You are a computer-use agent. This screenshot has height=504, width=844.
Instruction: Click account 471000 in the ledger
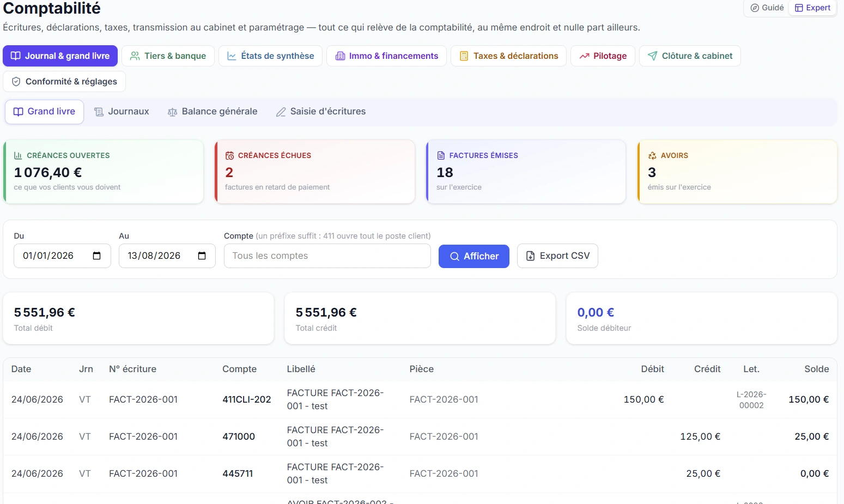click(x=239, y=436)
